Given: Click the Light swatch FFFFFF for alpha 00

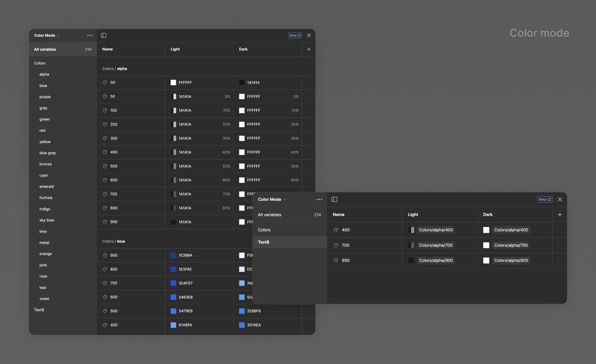Looking at the screenshot, I should pos(173,82).
